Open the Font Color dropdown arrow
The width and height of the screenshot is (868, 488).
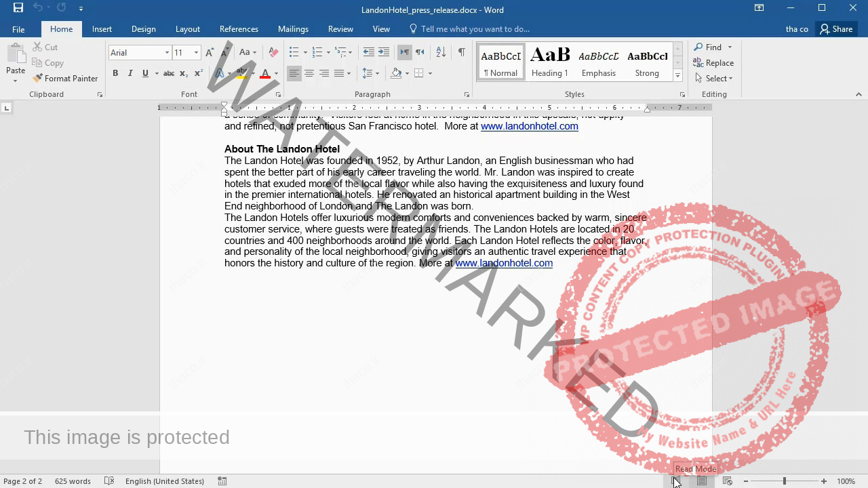(276, 73)
